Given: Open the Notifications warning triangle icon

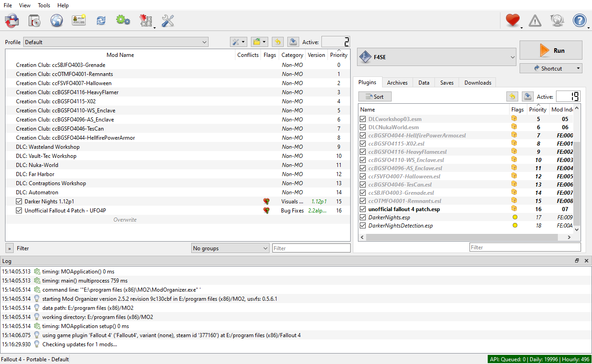Looking at the screenshot, I should click(535, 20).
